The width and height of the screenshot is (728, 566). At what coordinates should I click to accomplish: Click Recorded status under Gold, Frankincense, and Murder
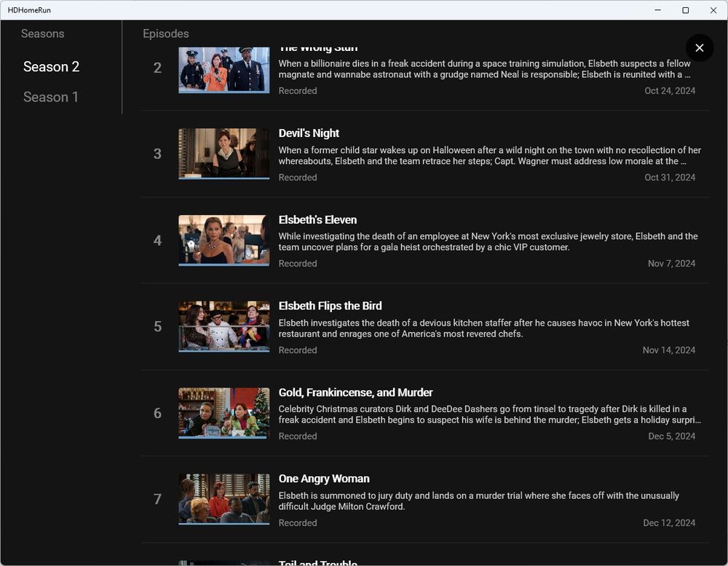298,436
